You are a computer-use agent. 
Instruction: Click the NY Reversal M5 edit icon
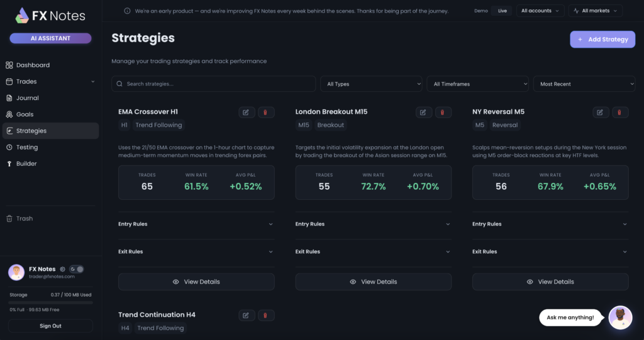pos(600,112)
